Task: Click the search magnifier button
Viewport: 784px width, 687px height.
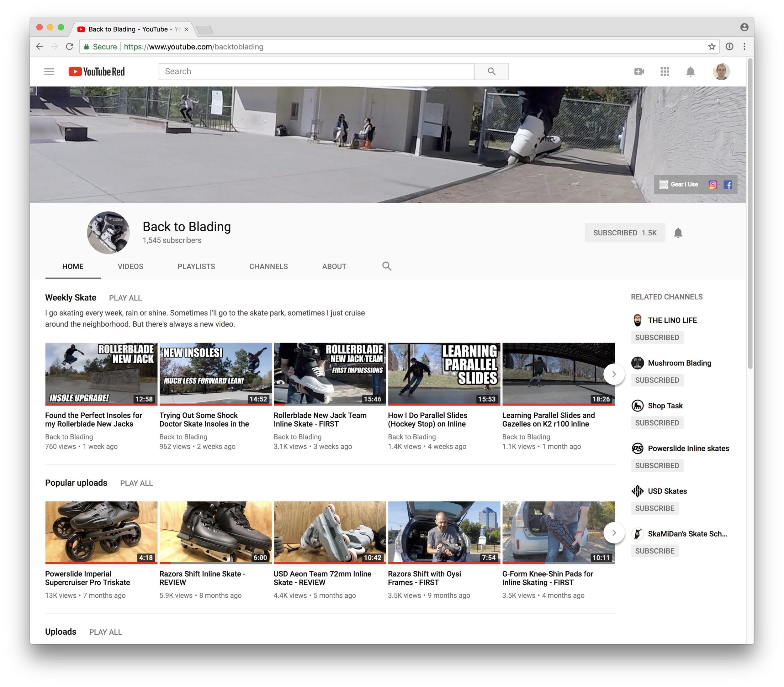Action: tap(491, 71)
